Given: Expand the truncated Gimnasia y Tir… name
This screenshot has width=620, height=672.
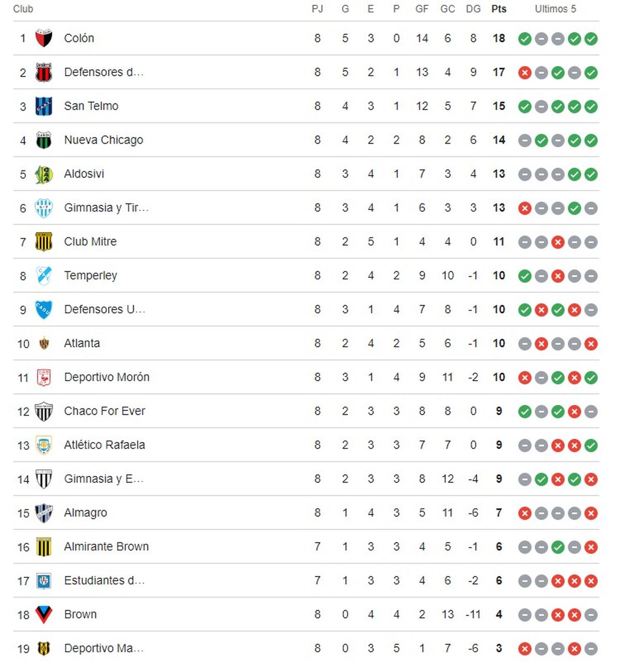Looking at the screenshot, I should (x=106, y=208).
